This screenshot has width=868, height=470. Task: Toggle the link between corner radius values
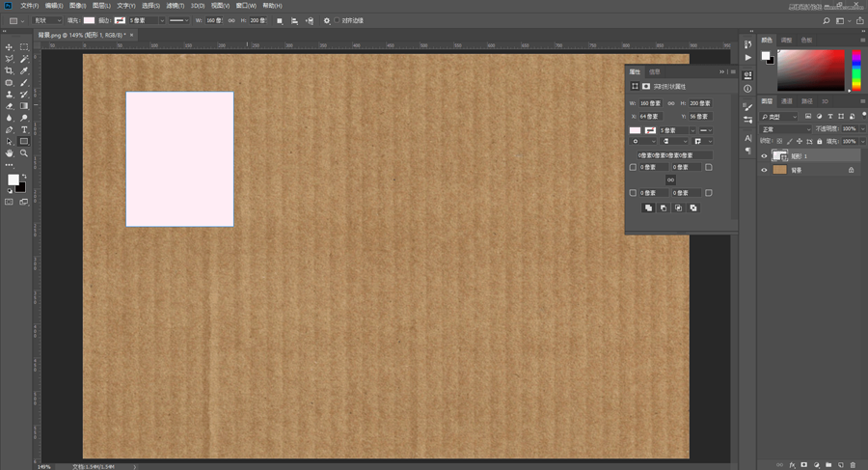pos(670,180)
